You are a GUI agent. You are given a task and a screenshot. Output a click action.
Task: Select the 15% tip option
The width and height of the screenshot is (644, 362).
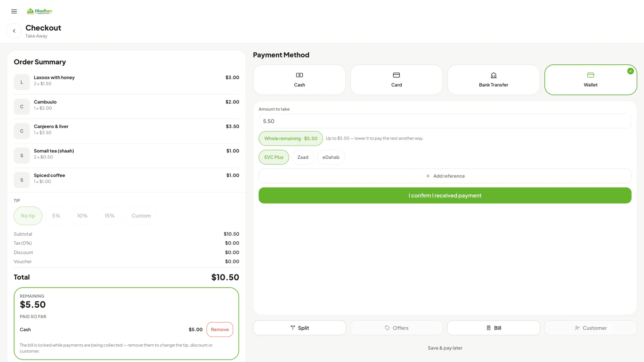click(x=109, y=216)
